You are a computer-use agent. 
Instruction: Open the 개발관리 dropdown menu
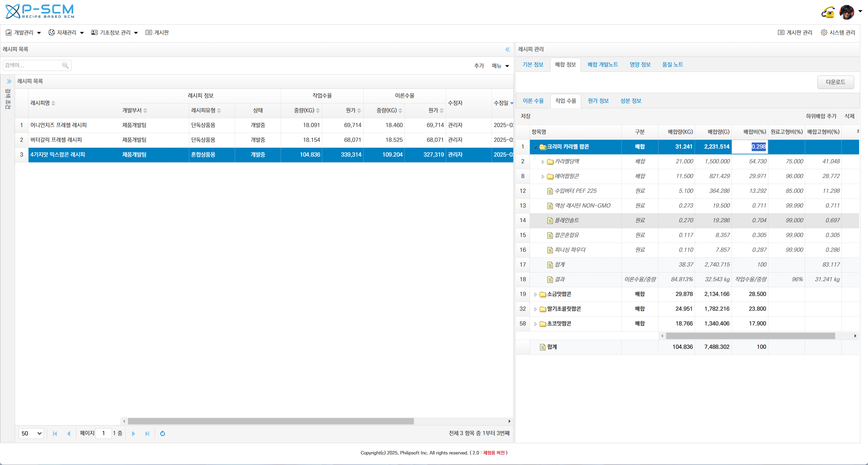[x=23, y=32]
